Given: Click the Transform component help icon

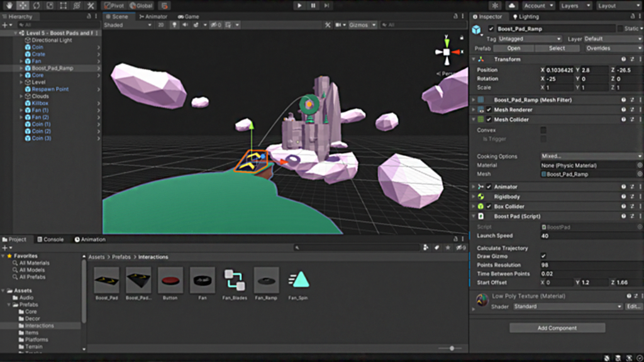Looking at the screenshot, I should click(623, 60).
